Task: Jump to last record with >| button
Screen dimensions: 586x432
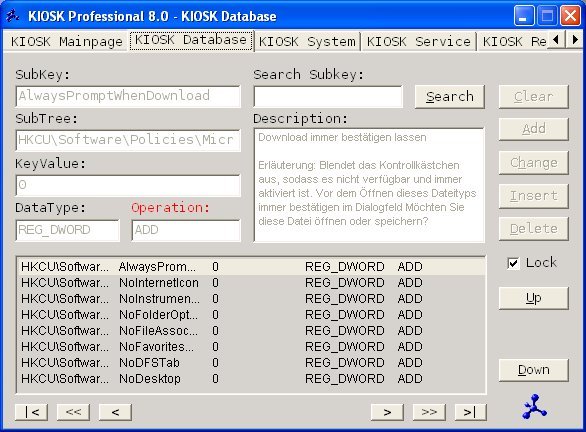Action: point(471,412)
